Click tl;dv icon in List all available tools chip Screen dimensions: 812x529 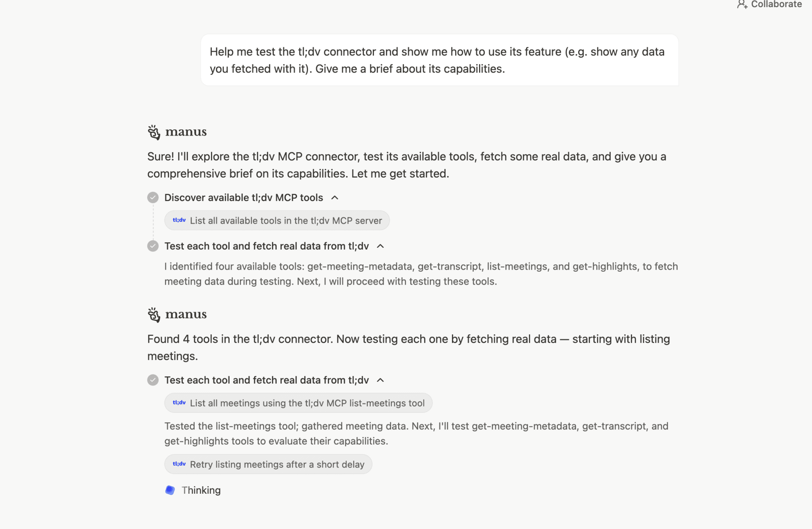point(179,220)
